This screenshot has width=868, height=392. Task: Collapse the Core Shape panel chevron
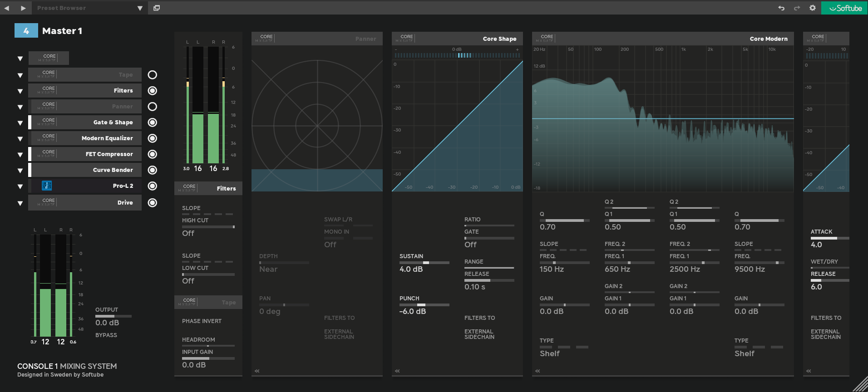397,371
